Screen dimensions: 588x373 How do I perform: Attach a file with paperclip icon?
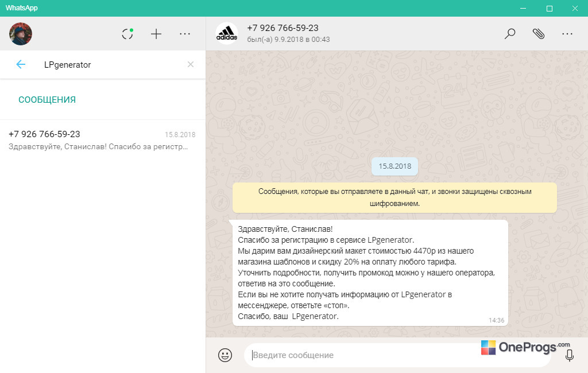[539, 34]
